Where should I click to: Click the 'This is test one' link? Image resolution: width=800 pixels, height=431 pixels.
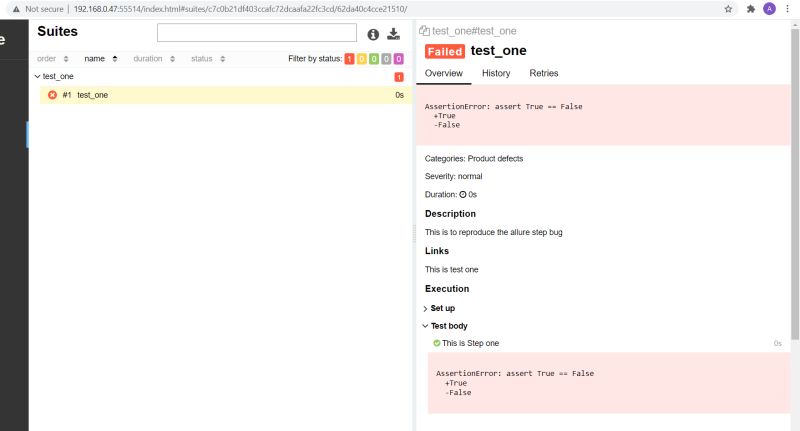[x=452, y=269]
